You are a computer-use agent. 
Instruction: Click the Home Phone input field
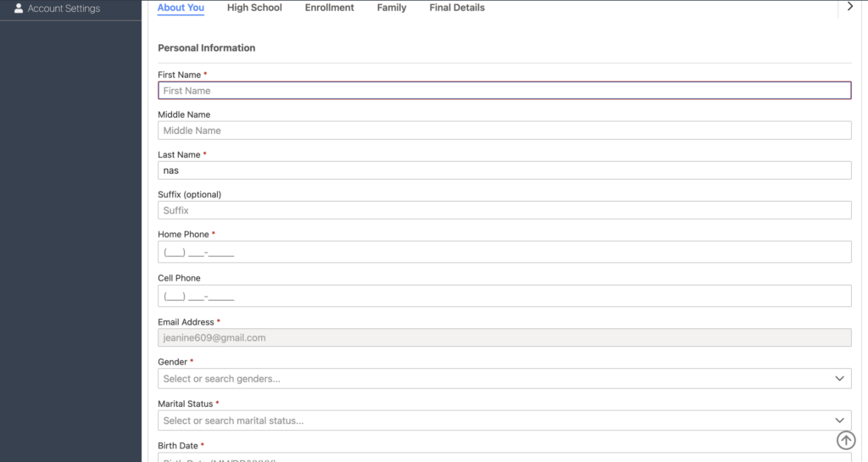click(x=504, y=252)
